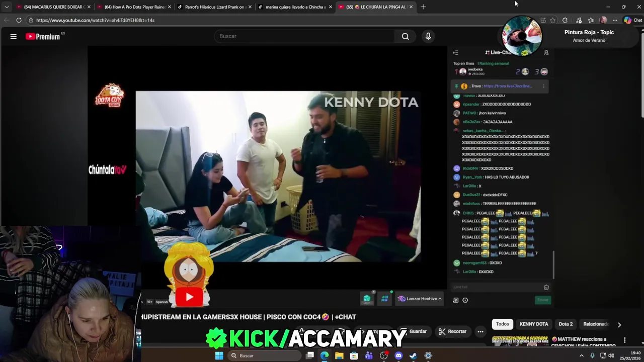Open browser extensions puzzle icon
This screenshot has width=644, height=362.
565,20
